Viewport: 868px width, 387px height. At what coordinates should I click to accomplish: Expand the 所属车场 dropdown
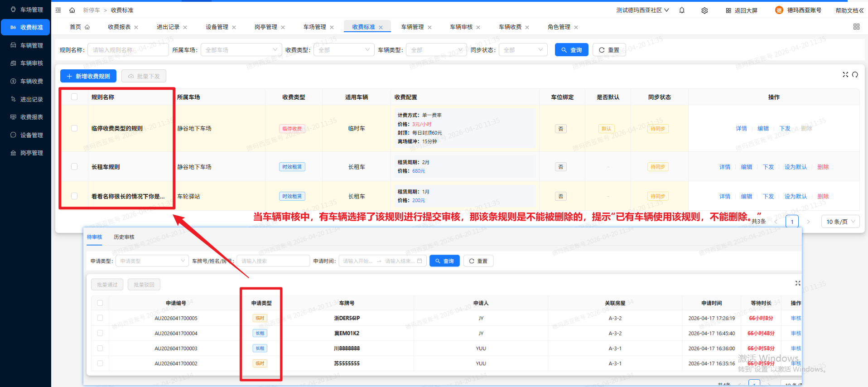click(241, 50)
